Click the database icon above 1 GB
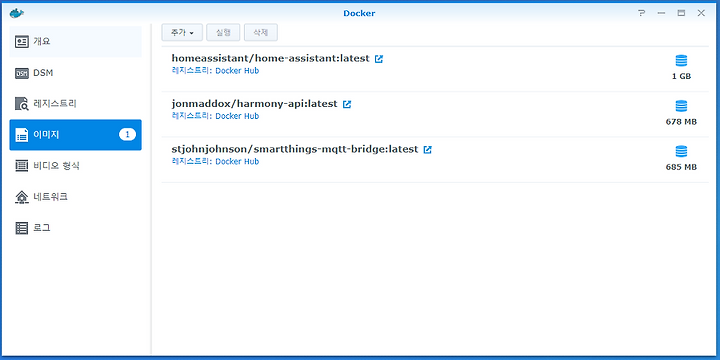The image size is (720, 360). point(681,61)
